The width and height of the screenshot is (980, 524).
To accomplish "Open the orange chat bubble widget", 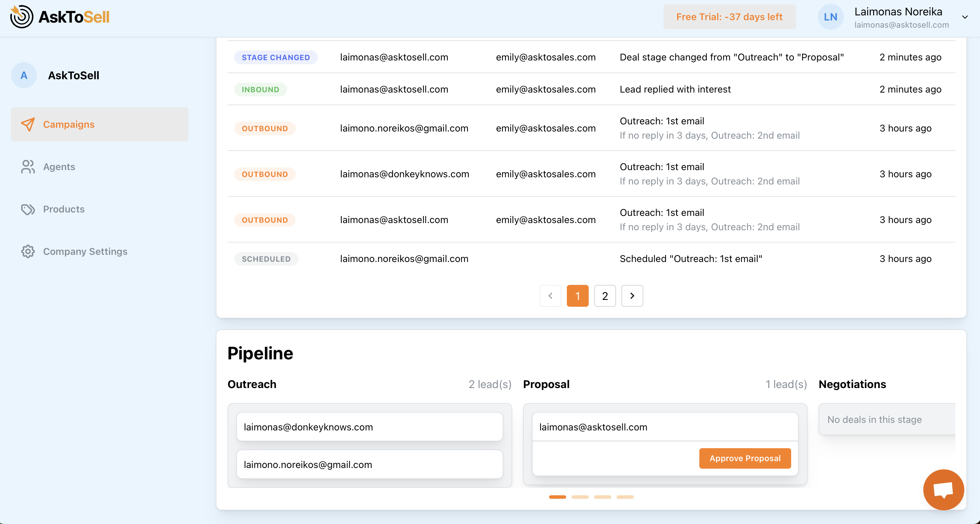I will point(943,489).
